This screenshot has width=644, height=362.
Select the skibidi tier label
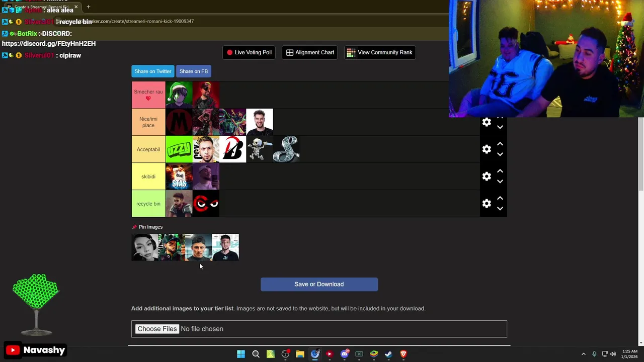(148, 176)
